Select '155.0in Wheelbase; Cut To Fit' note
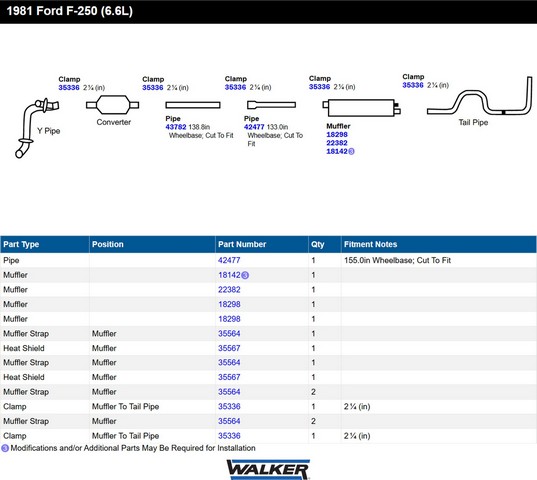The width and height of the screenshot is (537, 480). [397, 260]
